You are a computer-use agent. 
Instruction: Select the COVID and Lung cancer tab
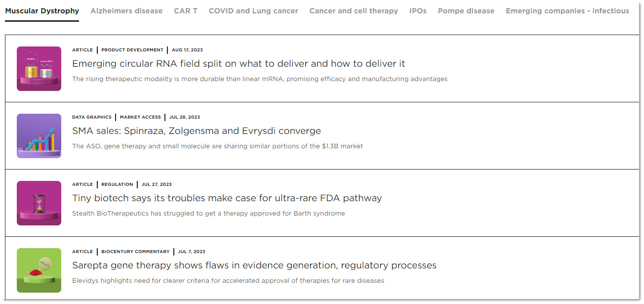pos(253,11)
